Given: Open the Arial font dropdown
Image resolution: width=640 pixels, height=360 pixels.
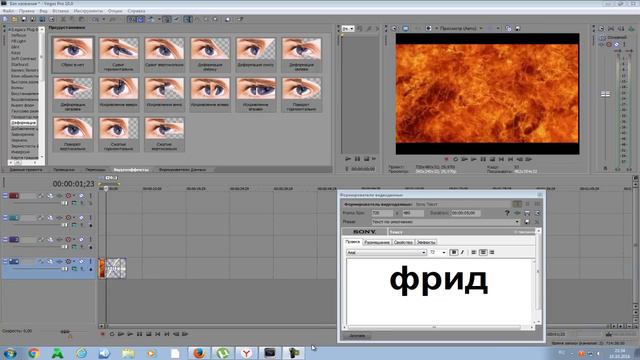Looking at the screenshot, I should [423, 253].
